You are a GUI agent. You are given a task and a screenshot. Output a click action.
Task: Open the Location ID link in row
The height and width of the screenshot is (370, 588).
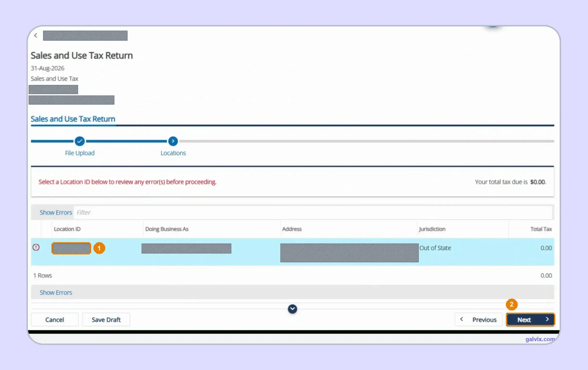pyautogui.click(x=71, y=248)
